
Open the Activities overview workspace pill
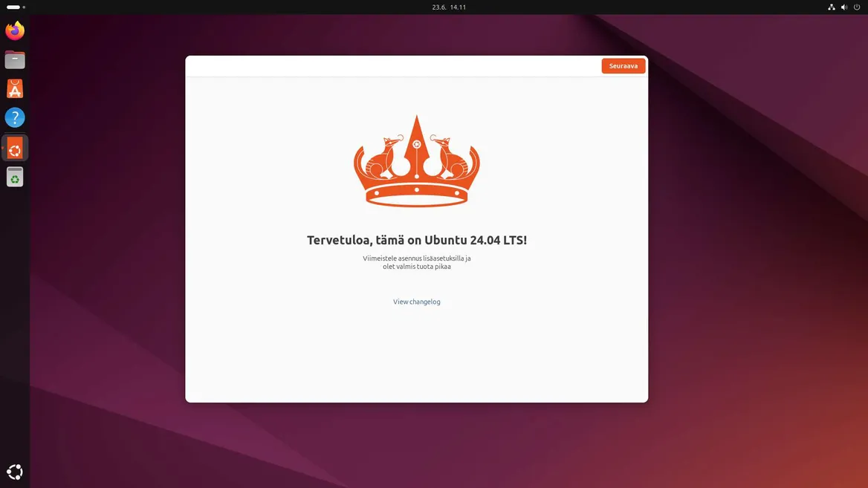13,7
